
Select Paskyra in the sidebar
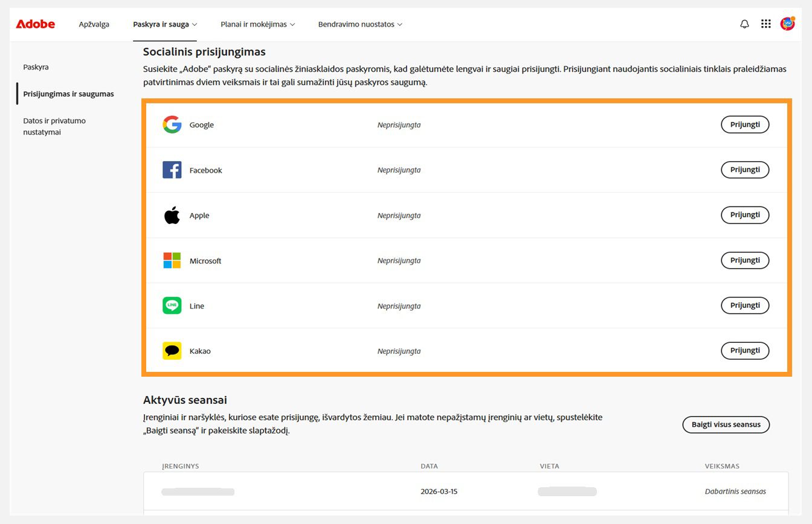tap(36, 67)
